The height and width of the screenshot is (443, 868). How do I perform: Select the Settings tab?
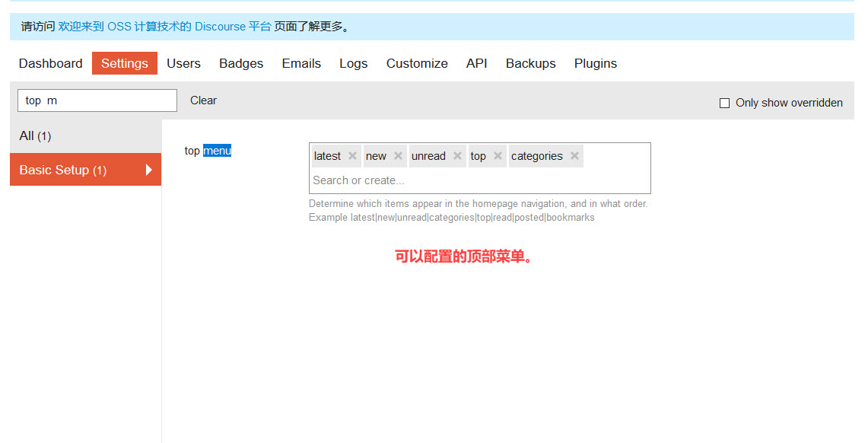pyautogui.click(x=125, y=63)
